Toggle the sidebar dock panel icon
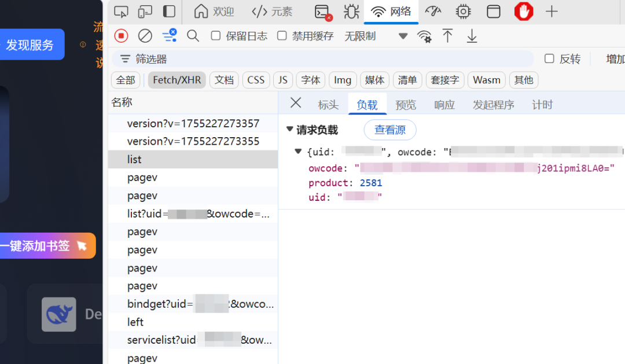Viewport: 625px width, 364px height. [169, 12]
